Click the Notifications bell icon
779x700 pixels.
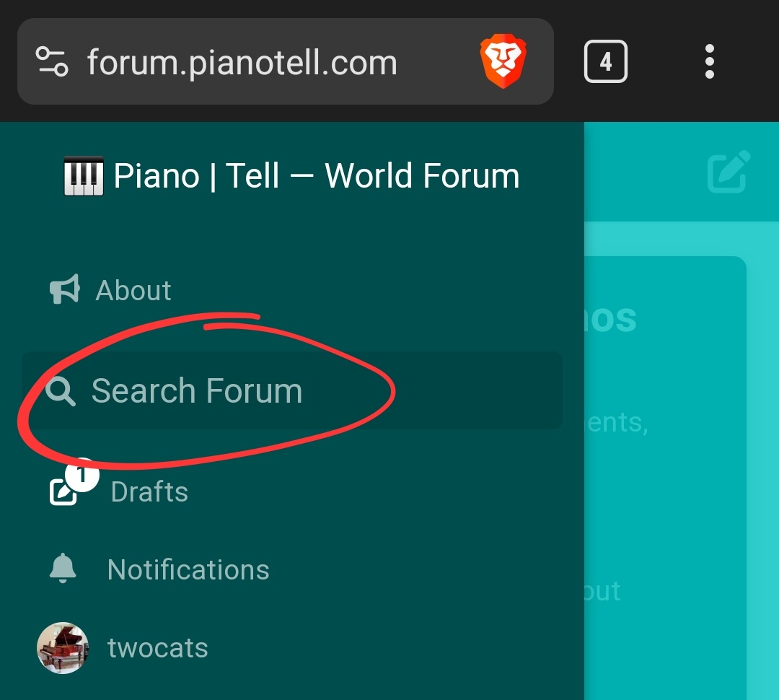[63, 569]
